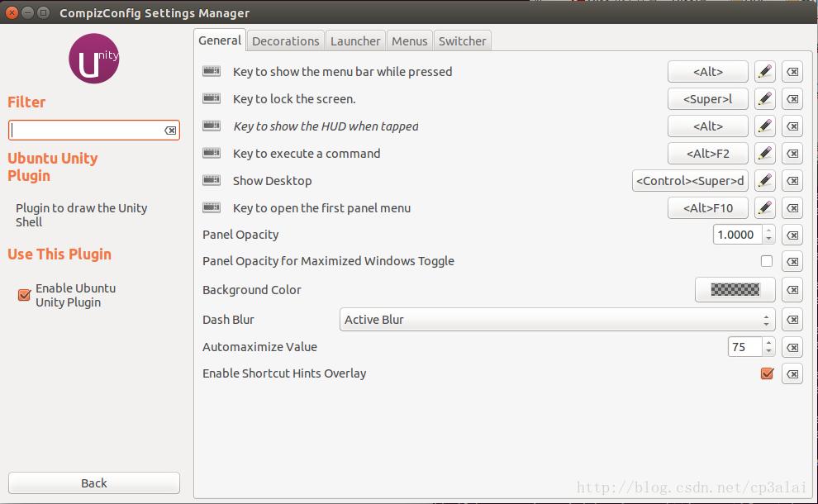Viewport: 818px width, 504px height.
Task: Open the Launcher tab
Action: (355, 40)
